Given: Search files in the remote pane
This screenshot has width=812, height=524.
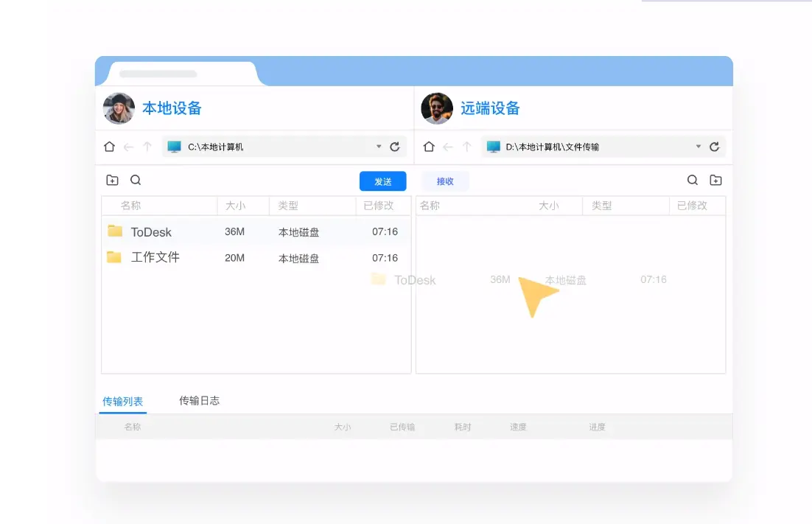Looking at the screenshot, I should tap(693, 180).
